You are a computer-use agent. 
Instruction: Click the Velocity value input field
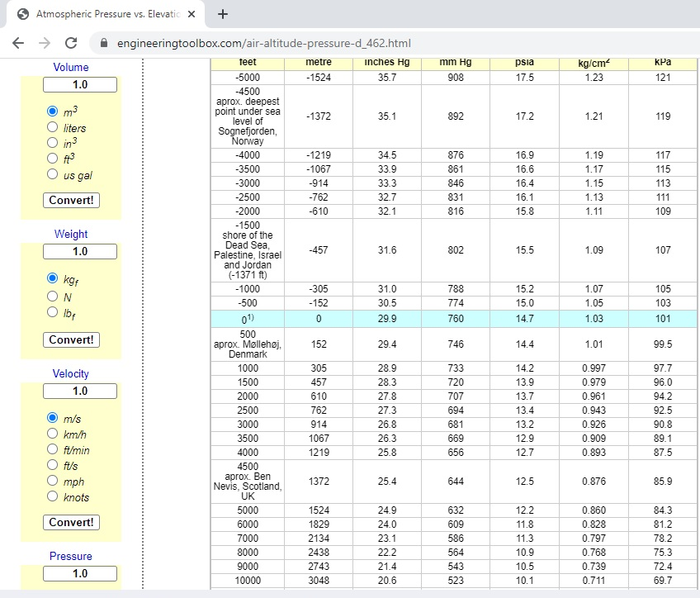pos(80,392)
